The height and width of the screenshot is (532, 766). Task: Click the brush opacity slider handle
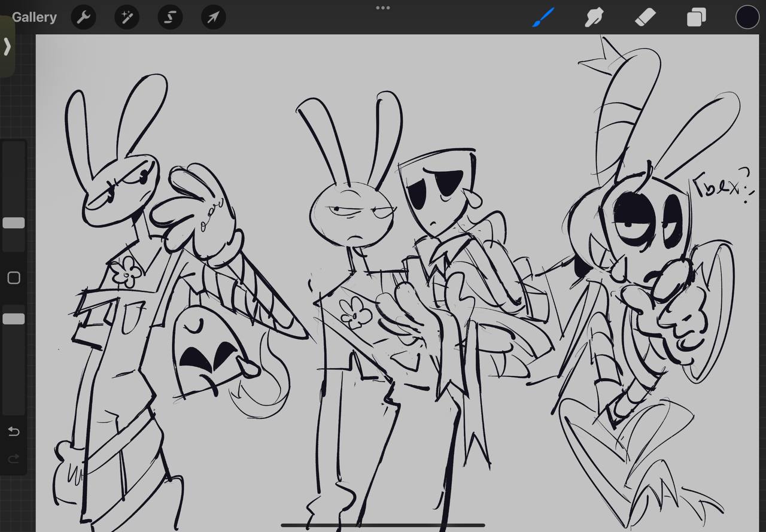coord(14,319)
